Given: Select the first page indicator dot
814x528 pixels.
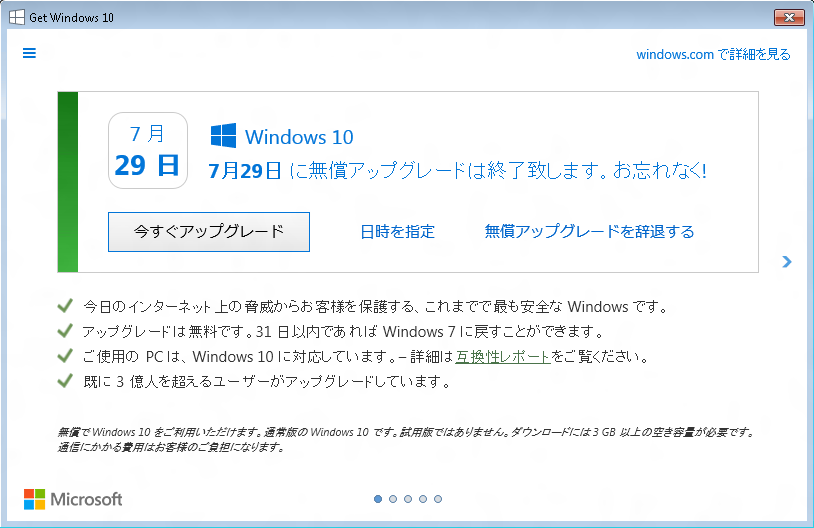Looking at the screenshot, I should (x=378, y=499).
